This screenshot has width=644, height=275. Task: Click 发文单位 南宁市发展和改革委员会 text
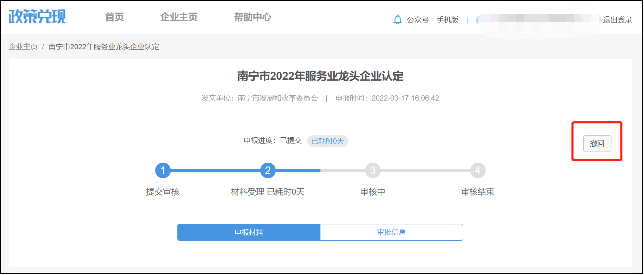259,98
